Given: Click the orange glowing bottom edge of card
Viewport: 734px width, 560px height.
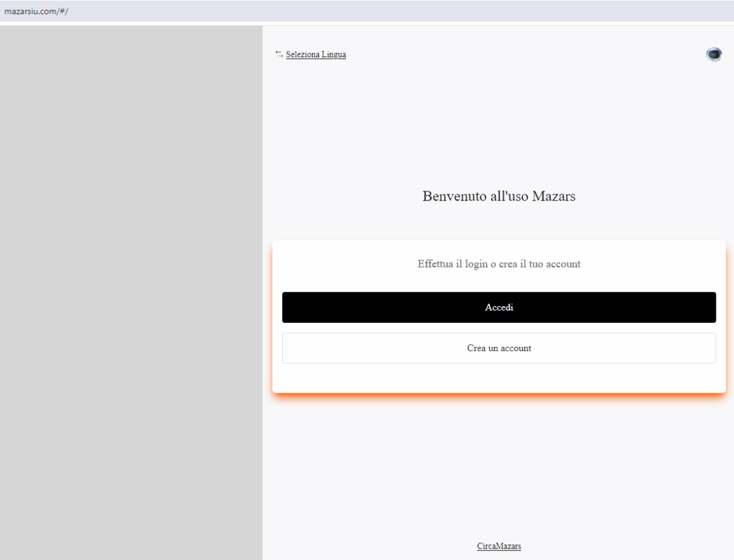Looking at the screenshot, I should click(x=499, y=395).
